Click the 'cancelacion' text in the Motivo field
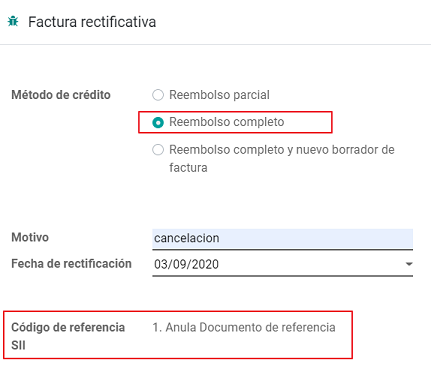Screen dimensions: 431x369 pyautogui.click(x=187, y=238)
